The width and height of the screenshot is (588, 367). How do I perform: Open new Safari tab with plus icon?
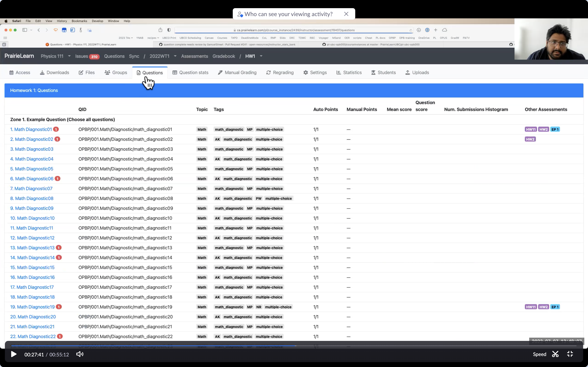click(x=436, y=30)
